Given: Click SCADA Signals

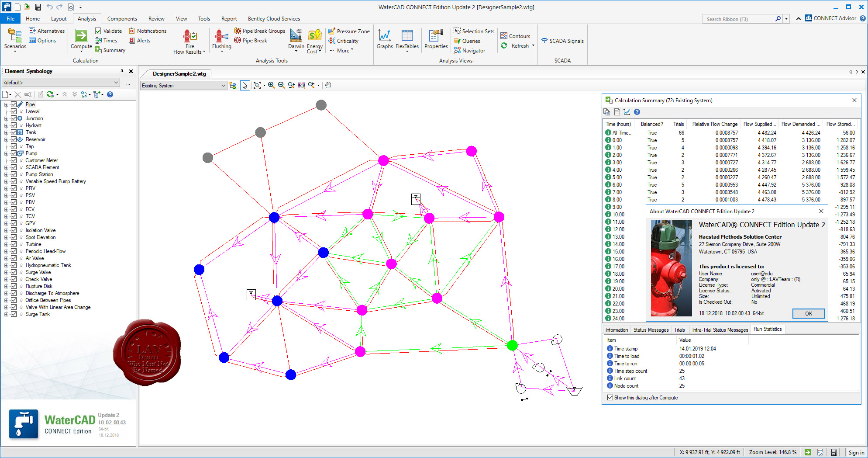Looking at the screenshot, I should [x=562, y=41].
